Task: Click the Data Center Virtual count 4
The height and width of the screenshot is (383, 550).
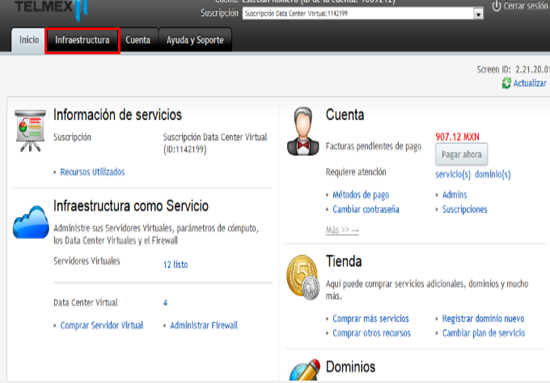Action: pos(165,303)
